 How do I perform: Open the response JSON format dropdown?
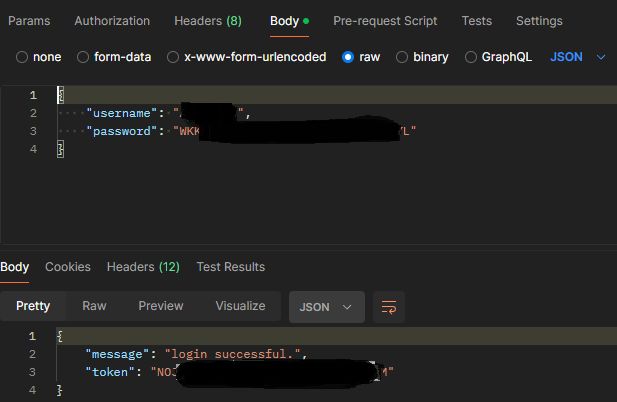click(x=327, y=307)
